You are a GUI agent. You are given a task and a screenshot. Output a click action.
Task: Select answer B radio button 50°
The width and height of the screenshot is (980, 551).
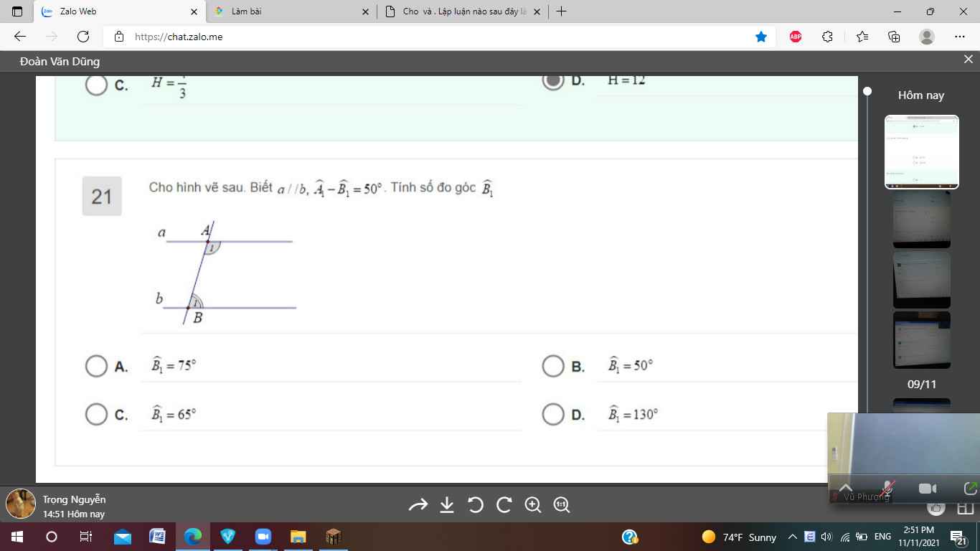coord(553,366)
